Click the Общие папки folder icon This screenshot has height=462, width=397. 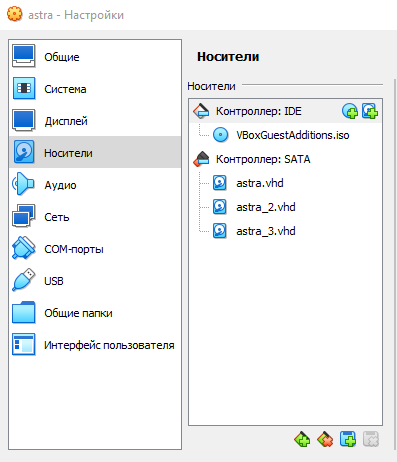[23, 312]
